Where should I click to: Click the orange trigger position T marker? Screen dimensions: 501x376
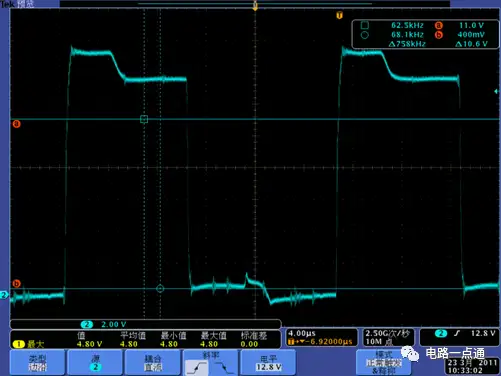tap(339, 15)
